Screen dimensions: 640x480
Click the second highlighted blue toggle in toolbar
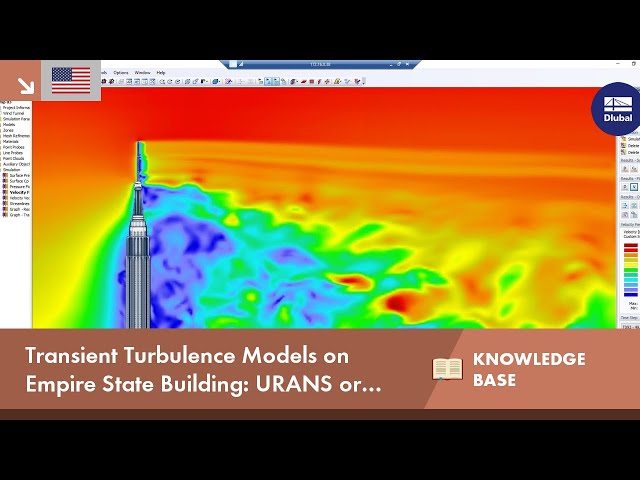[276, 82]
